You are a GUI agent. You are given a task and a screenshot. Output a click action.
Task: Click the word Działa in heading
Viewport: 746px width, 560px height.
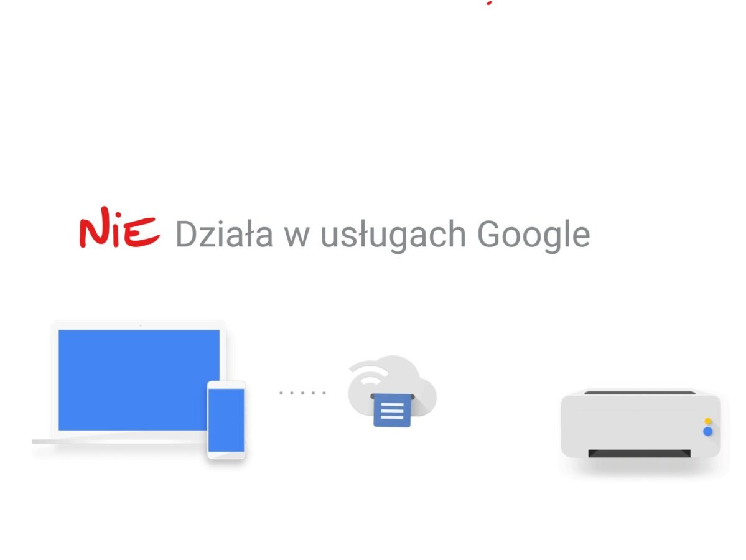point(225,233)
